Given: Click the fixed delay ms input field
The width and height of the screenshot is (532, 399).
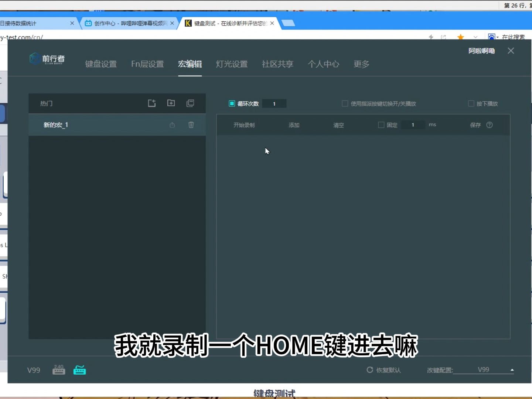Looking at the screenshot, I should click(x=413, y=125).
